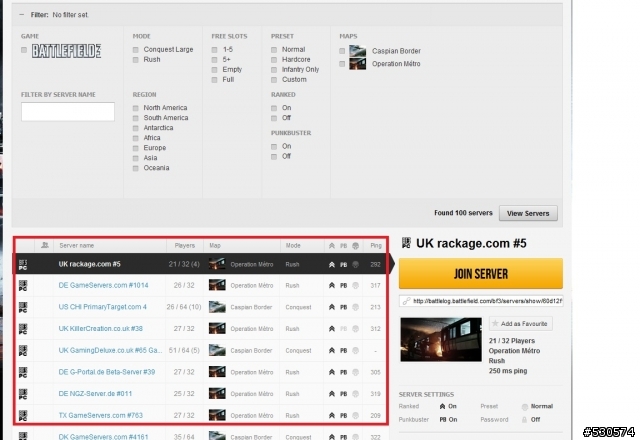
Task: Set the Ranked filter to Off
Action: [x=274, y=118]
